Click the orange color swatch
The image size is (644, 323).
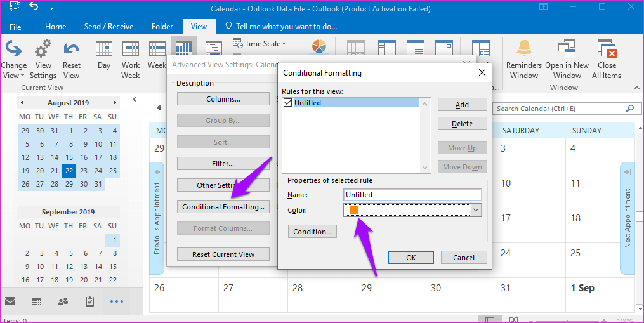pyautogui.click(x=354, y=210)
